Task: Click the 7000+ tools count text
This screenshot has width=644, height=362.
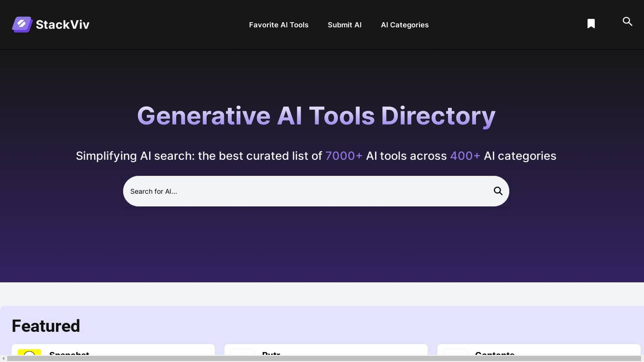Action: tap(344, 156)
